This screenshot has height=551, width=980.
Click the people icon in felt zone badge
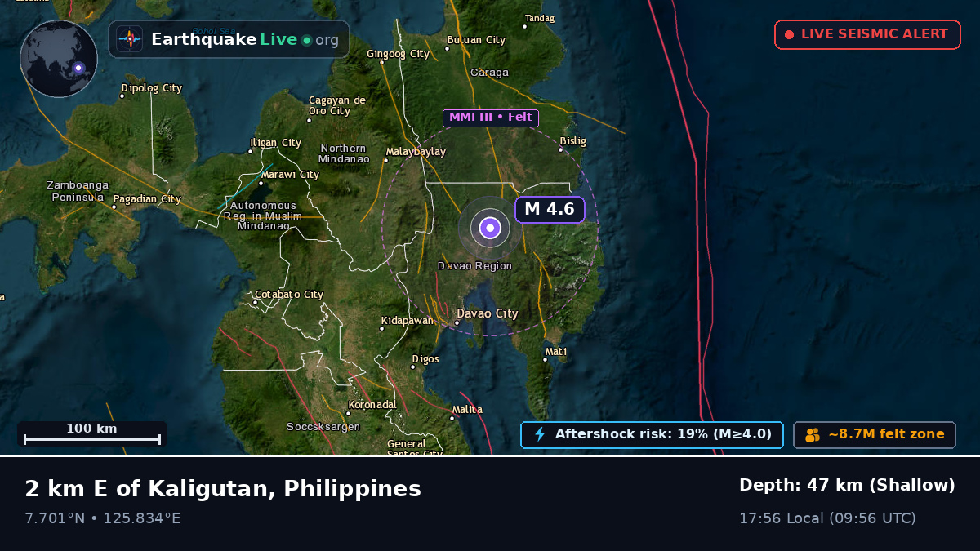tap(813, 435)
